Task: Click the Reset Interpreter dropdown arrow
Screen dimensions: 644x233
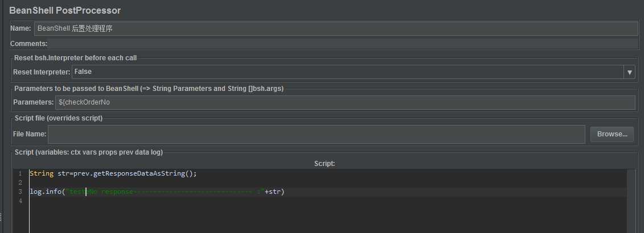Action: [629, 72]
